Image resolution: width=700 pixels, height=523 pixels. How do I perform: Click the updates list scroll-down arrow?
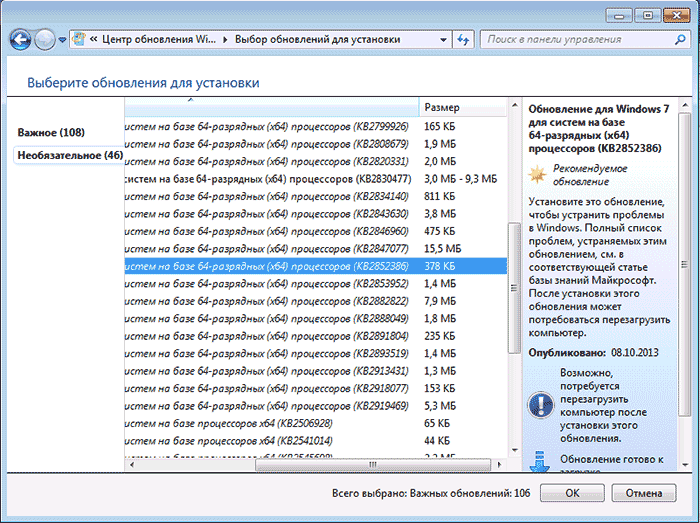[514, 450]
